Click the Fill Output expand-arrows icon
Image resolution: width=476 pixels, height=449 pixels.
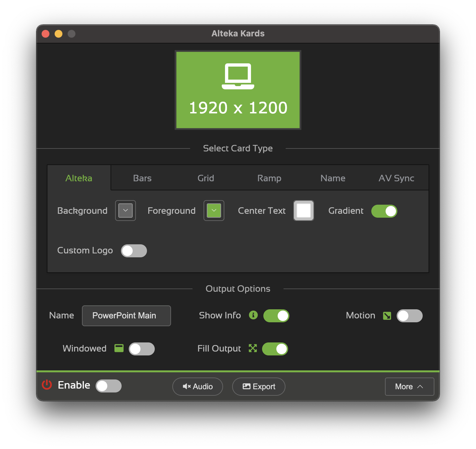tap(253, 348)
